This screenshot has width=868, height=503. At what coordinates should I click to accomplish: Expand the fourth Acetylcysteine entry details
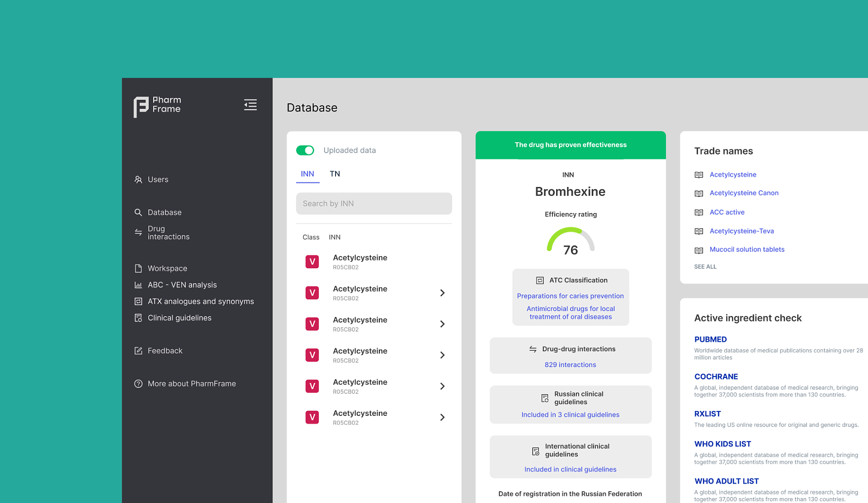coord(442,355)
